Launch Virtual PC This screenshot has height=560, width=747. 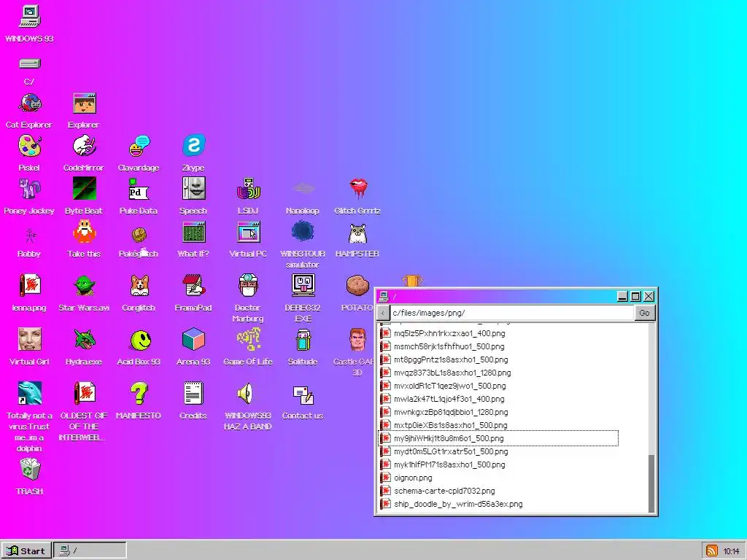click(248, 233)
